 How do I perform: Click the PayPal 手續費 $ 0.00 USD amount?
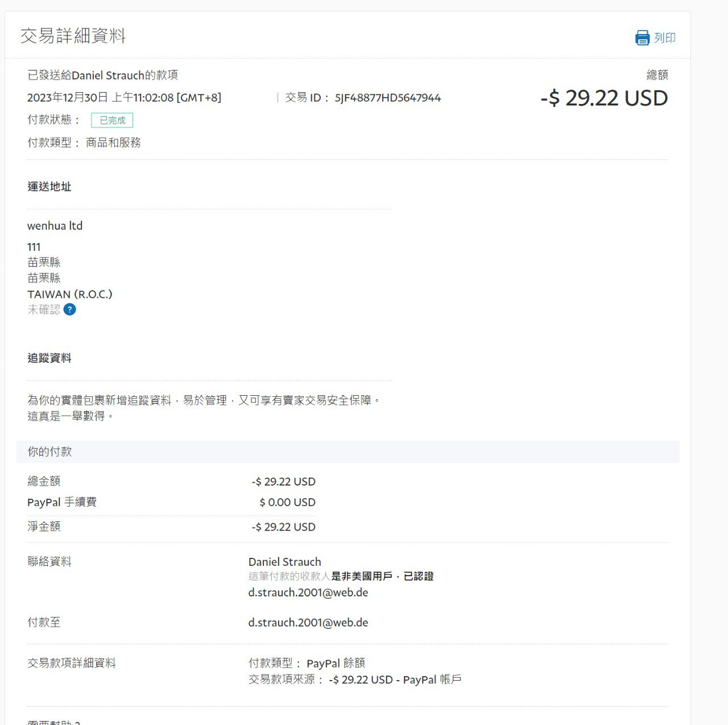click(x=287, y=503)
